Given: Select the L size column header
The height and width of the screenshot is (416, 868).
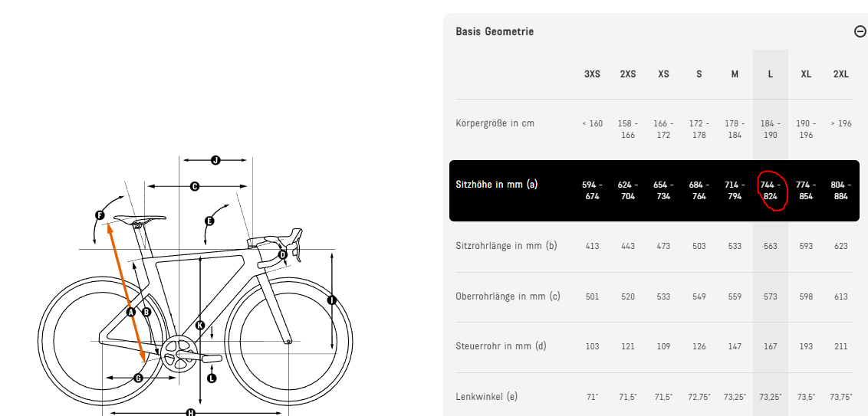Looking at the screenshot, I should (x=770, y=74).
